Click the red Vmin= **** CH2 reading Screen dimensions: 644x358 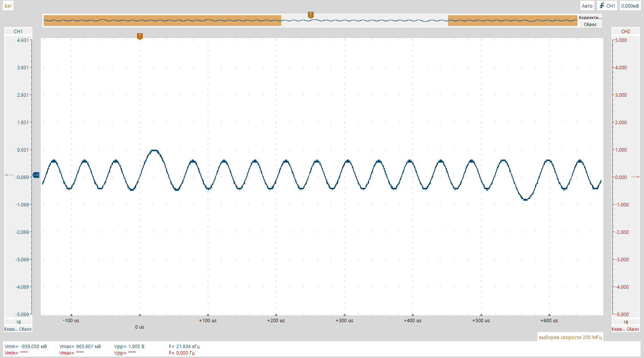(16, 353)
